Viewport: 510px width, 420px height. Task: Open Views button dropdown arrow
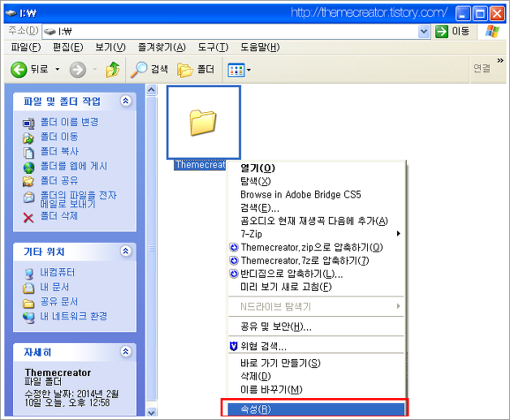(x=249, y=70)
